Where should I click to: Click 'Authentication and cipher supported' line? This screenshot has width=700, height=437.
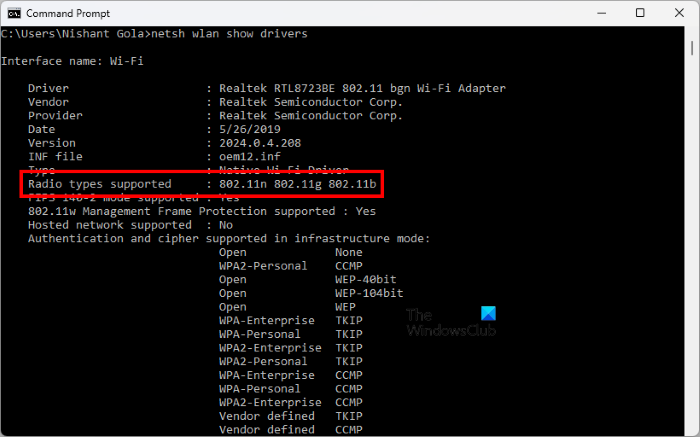[x=229, y=239]
